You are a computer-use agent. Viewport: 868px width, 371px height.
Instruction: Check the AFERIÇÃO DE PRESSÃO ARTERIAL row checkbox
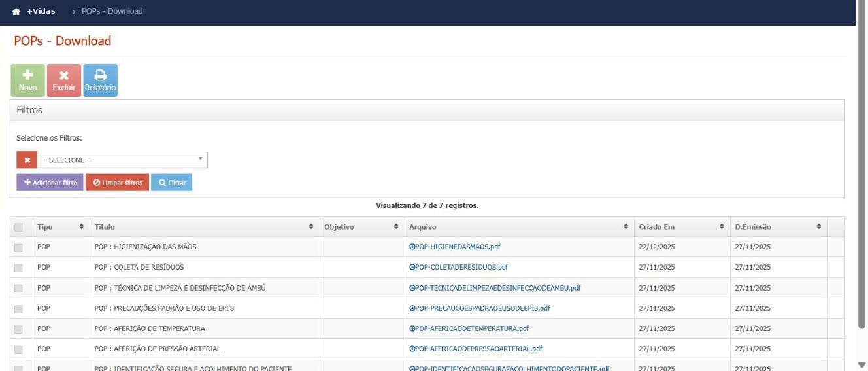pyautogui.click(x=18, y=349)
